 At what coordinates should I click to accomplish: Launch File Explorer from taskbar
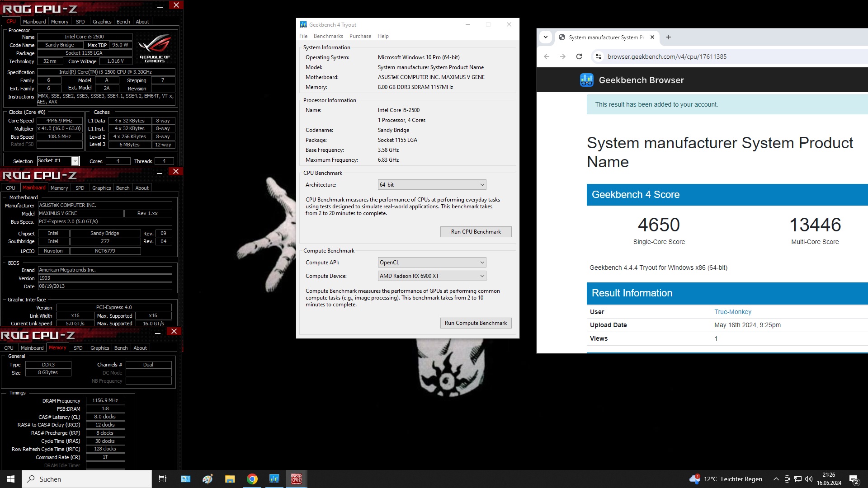click(230, 479)
